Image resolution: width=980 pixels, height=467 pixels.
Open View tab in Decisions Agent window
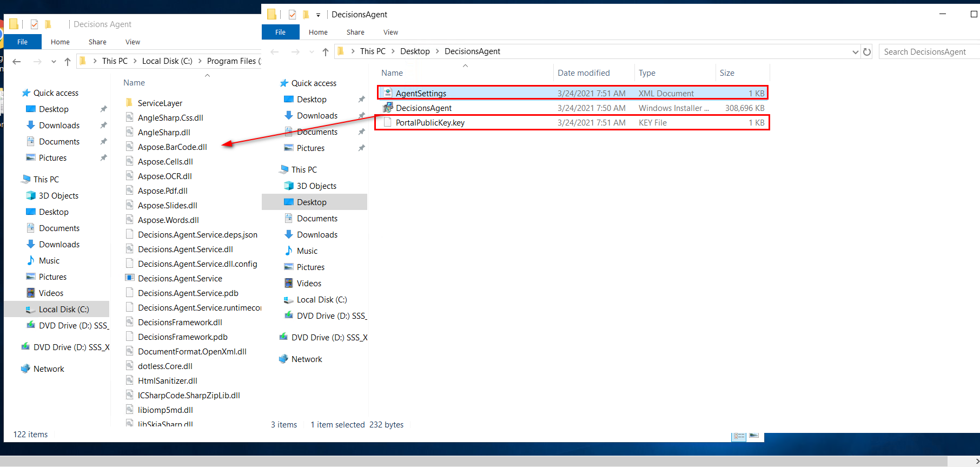pyautogui.click(x=133, y=42)
